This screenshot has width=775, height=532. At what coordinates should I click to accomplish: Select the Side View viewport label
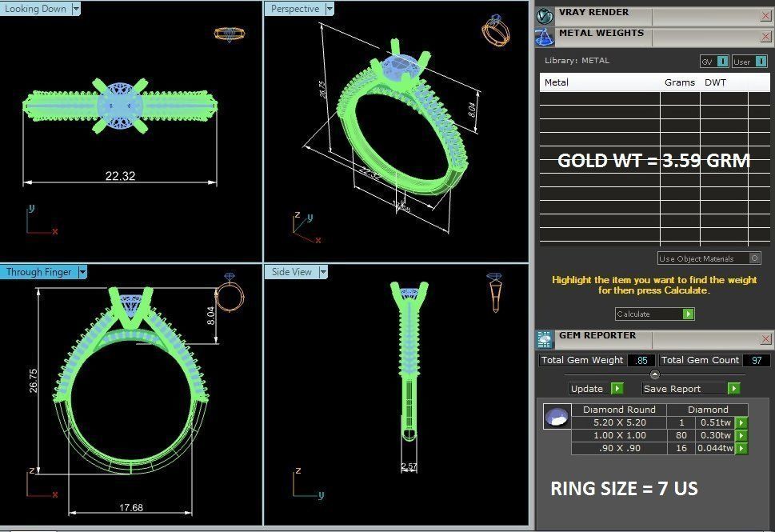click(292, 272)
